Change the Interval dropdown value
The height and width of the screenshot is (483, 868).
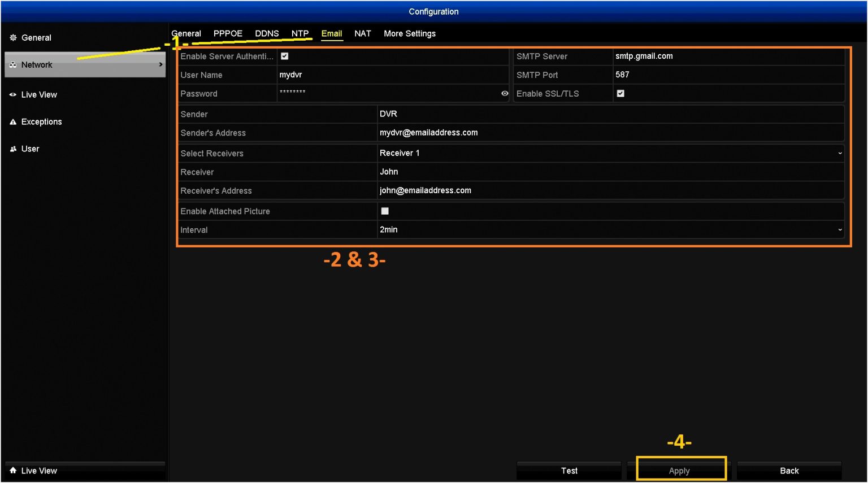(x=840, y=229)
